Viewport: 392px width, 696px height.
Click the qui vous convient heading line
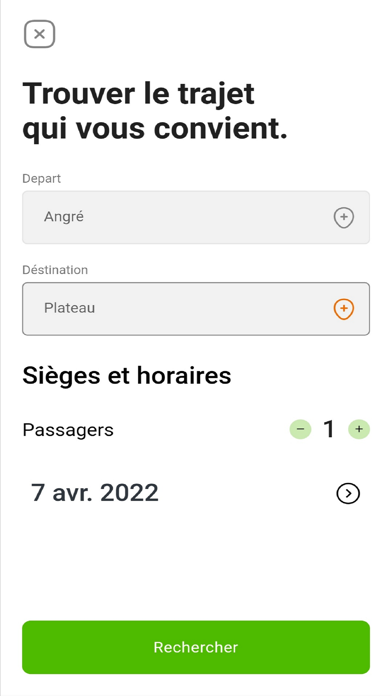coord(155,129)
